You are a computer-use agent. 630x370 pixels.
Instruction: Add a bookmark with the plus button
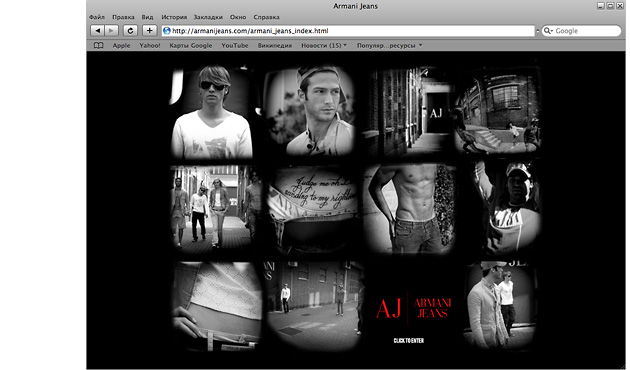click(149, 31)
